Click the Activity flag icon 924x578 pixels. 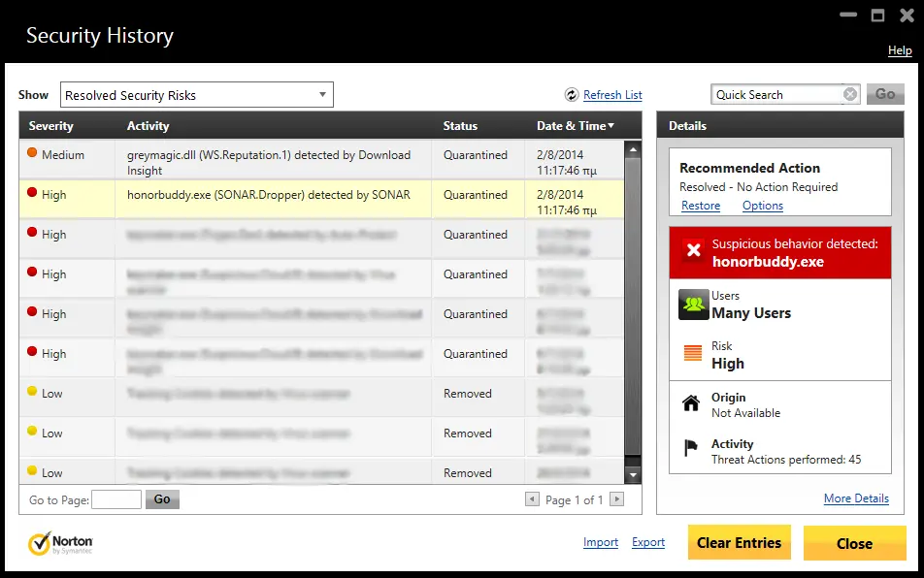pyautogui.click(x=691, y=450)
